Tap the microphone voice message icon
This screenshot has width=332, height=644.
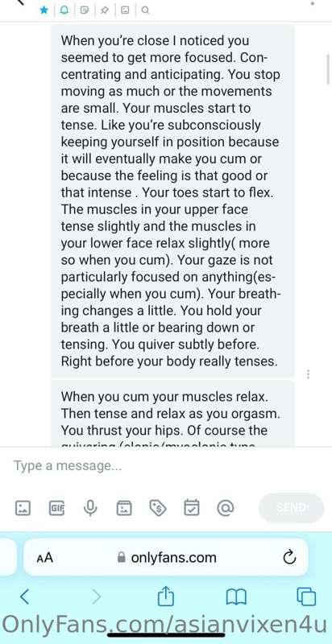tap(90, 508)
